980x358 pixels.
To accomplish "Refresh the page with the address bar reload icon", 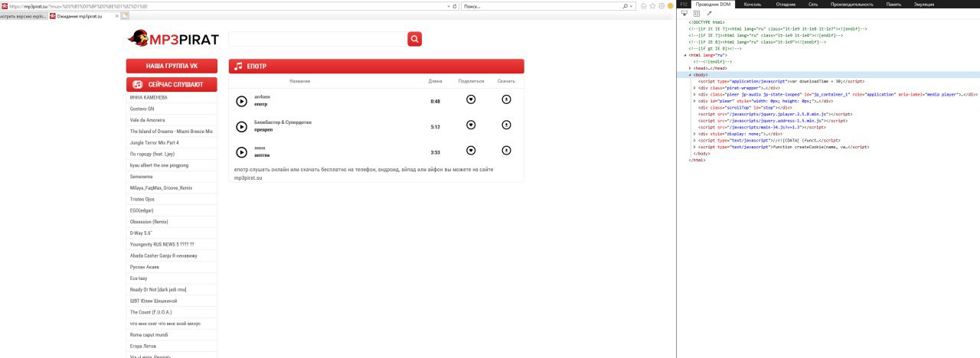I will 456,6.
